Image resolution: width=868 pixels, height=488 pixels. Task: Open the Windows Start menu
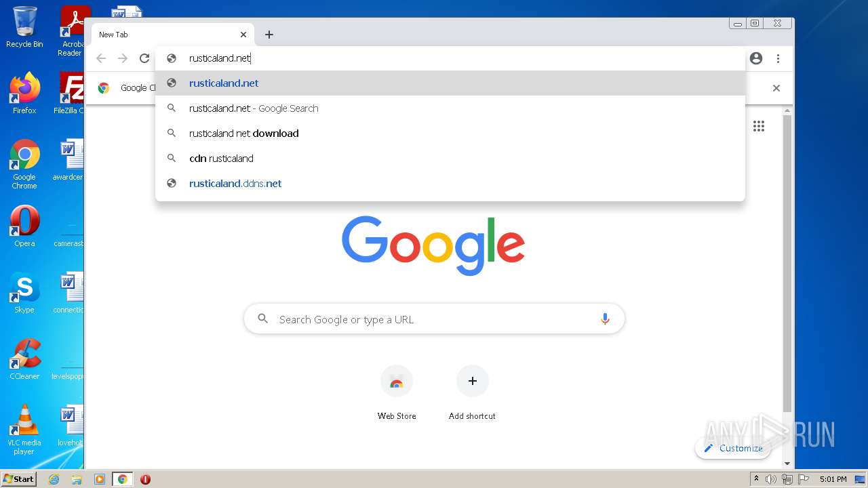coord(18,479)
